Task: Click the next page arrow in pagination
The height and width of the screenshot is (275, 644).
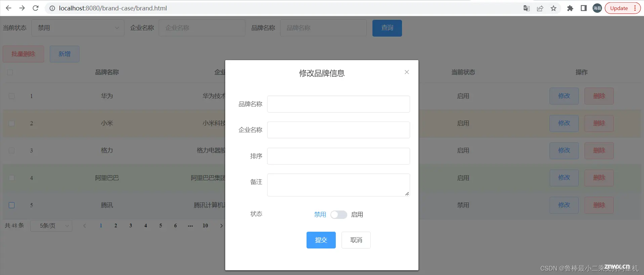Action: click(221, 226)
